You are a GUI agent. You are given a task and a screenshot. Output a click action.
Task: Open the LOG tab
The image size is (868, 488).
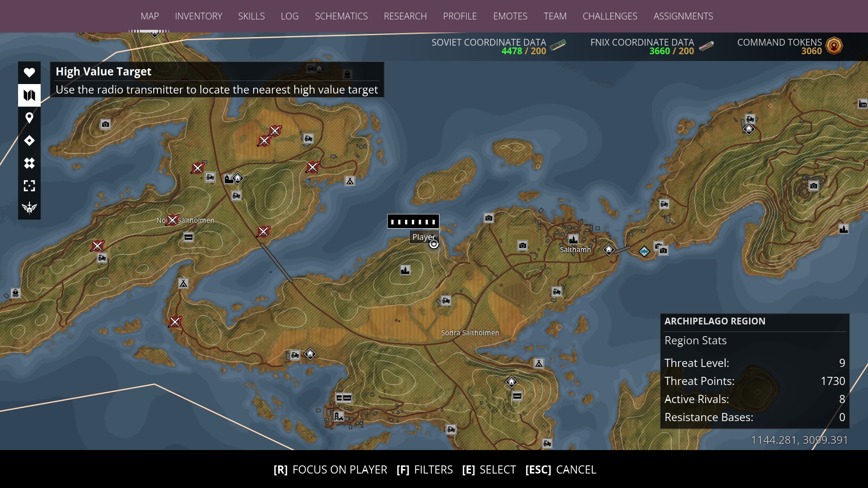(289, 16)
